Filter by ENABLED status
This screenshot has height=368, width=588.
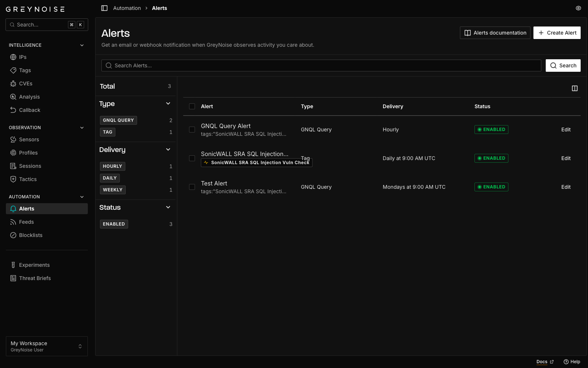[114, 224]
